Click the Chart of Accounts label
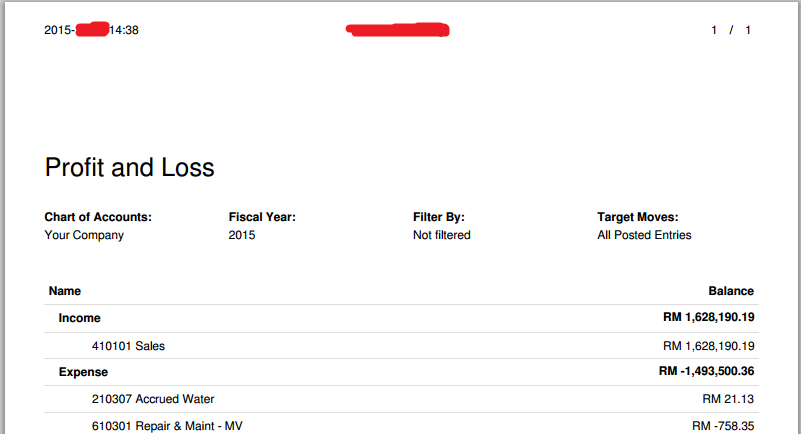 [x=98, y=216]
